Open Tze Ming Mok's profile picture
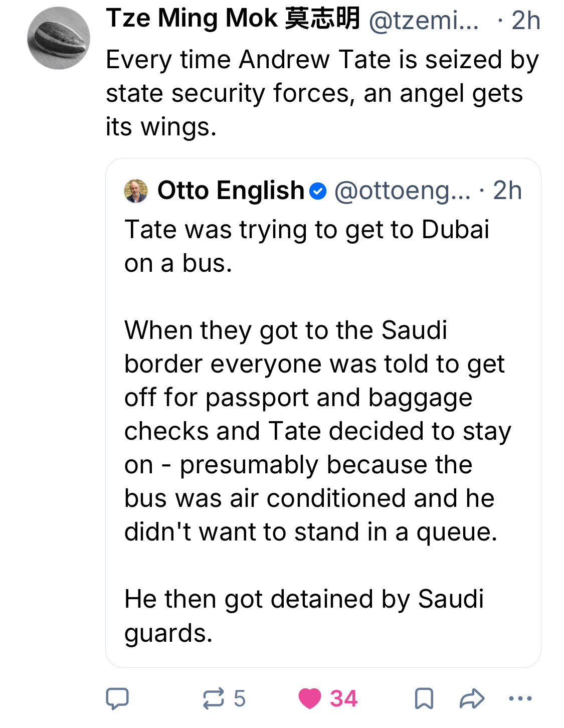The height and width of the screenshot is (728, 564). click(59, 38)
